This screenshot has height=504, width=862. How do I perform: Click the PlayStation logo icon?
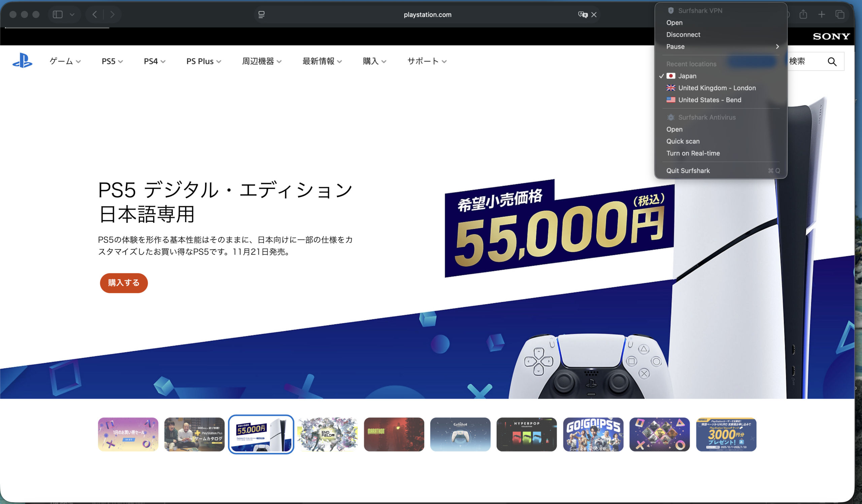tap(23, 61)
